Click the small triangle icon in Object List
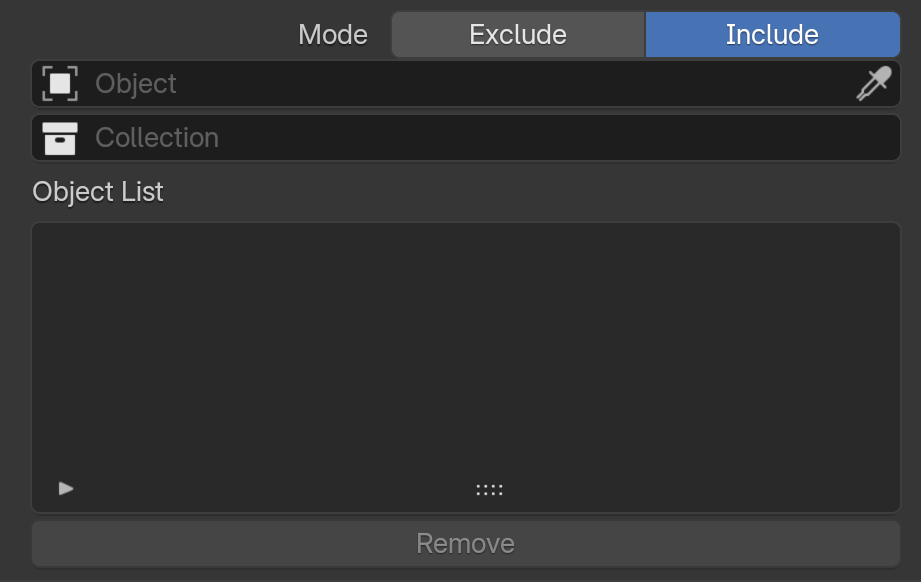 66,489
